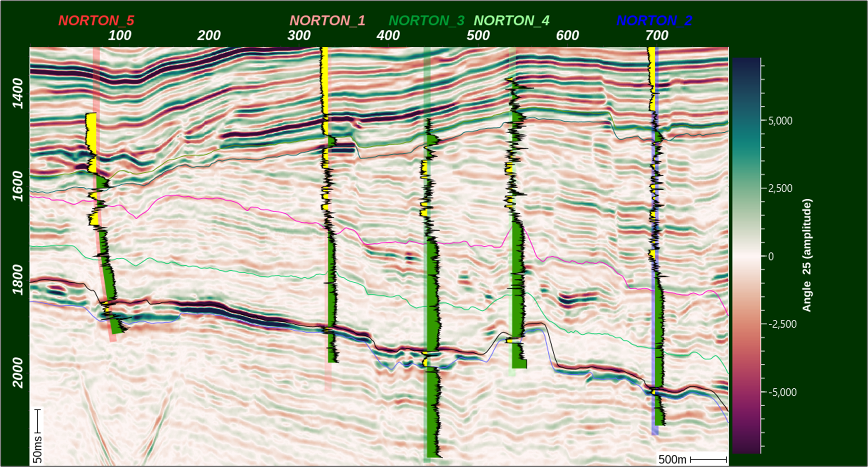Click the Angle 25 (amplitude) colorbar title
This screenshot has height=467, width=868.
807,255
